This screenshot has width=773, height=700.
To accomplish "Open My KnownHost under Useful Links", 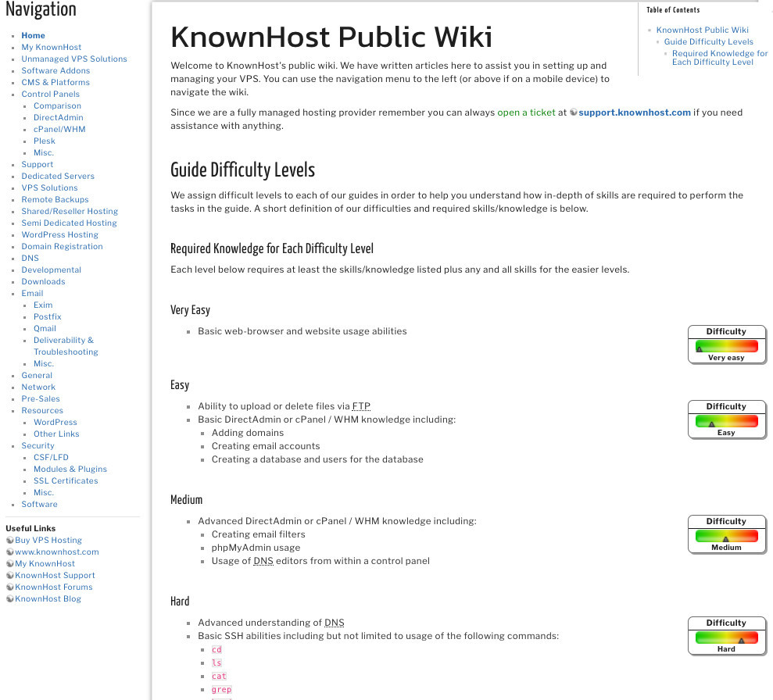I will (45, 563).
